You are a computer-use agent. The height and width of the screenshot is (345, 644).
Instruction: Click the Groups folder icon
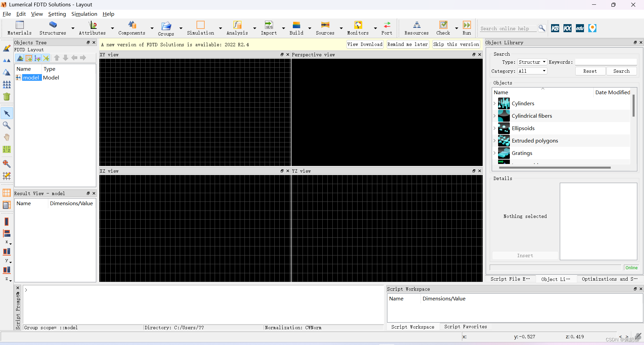click(x=166, y=26)
